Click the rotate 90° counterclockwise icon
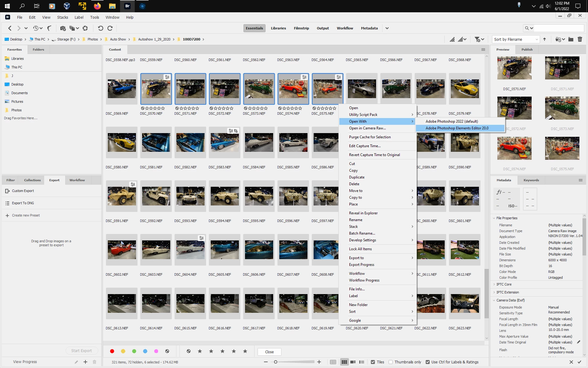588x368 pixels. (x=100, y=28)
